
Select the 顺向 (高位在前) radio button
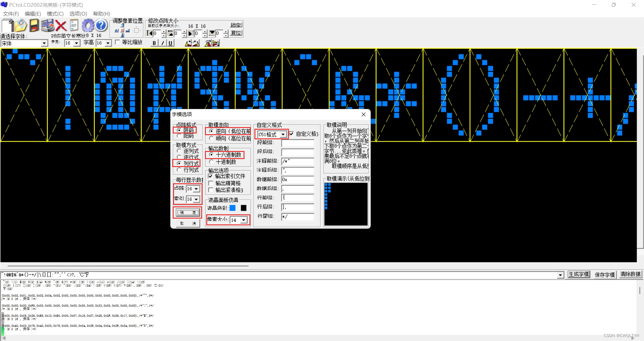[211, 138]
